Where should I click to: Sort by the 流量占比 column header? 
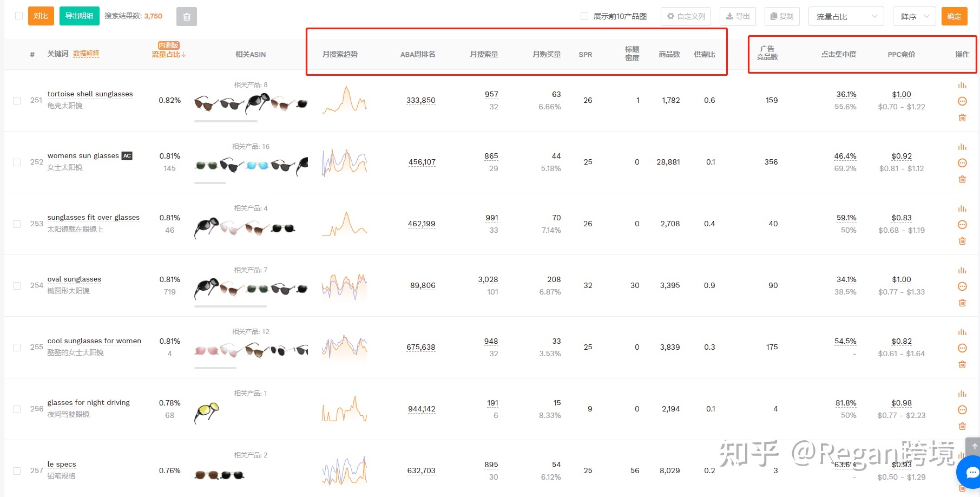[168, 54]
